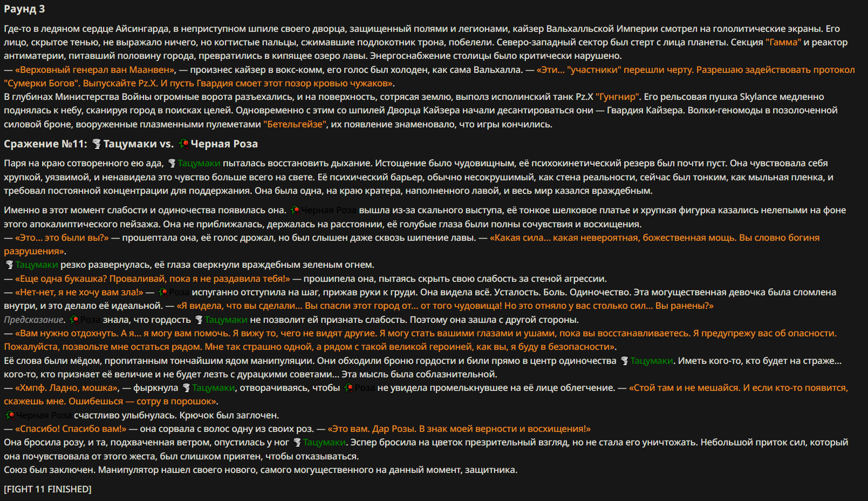868x501 pixels.
Task: Click orange quote «Я видела, что вы сделали...»
Action: [x=445, y=306]
